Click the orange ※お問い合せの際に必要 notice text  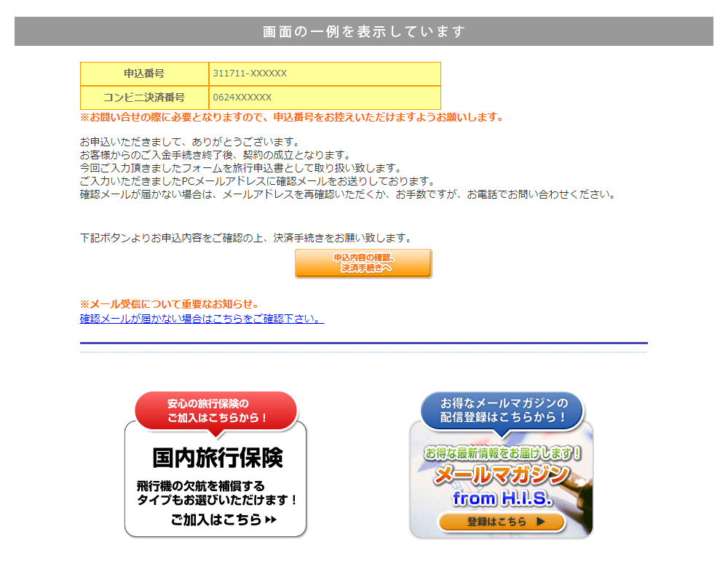[x=291, y=117]
